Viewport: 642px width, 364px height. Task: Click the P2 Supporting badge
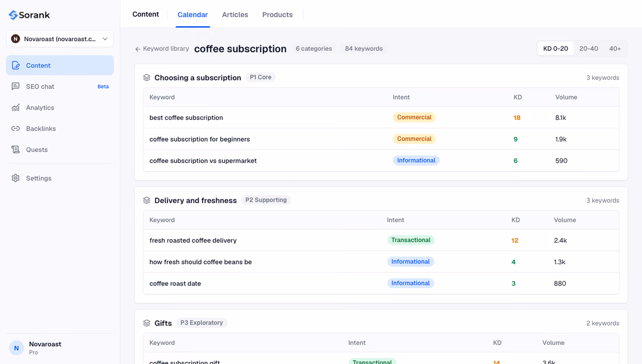[x=266, y=200]
